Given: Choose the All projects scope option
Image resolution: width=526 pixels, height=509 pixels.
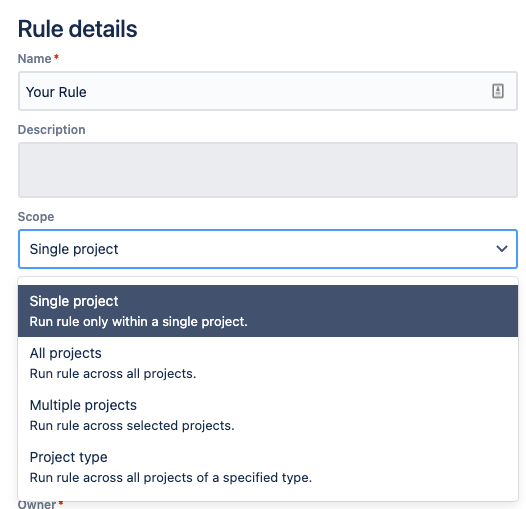Looking at the screenshot, I should [268, 363].
